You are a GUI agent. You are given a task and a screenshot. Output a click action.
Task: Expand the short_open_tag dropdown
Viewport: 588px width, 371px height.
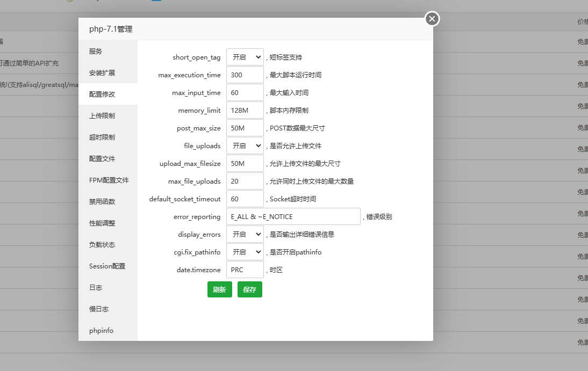[245, 57]
